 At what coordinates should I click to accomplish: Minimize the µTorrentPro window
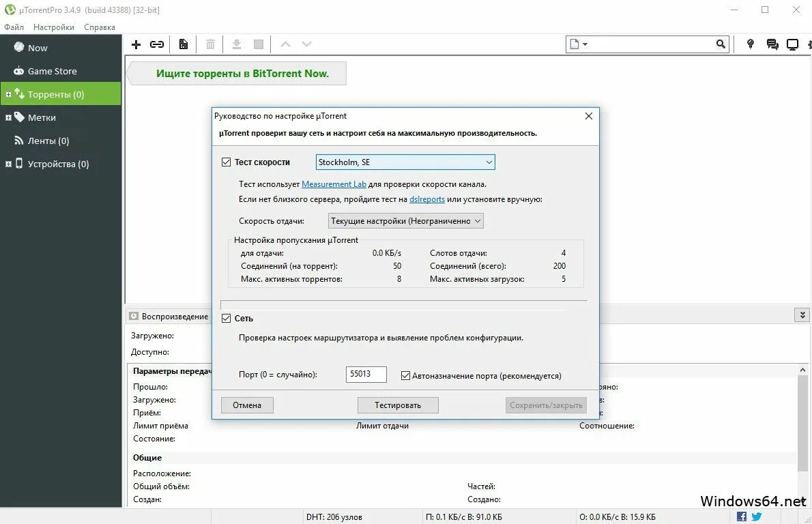coord(734,10)
